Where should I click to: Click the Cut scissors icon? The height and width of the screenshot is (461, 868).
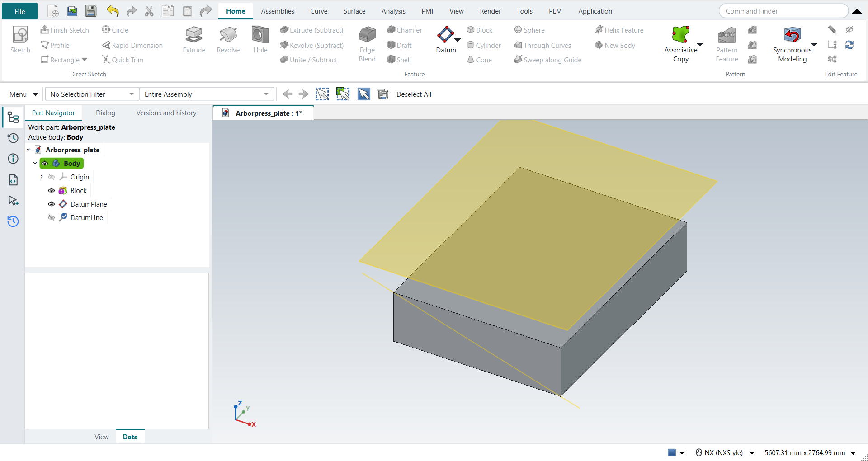[x=149, y=11]
